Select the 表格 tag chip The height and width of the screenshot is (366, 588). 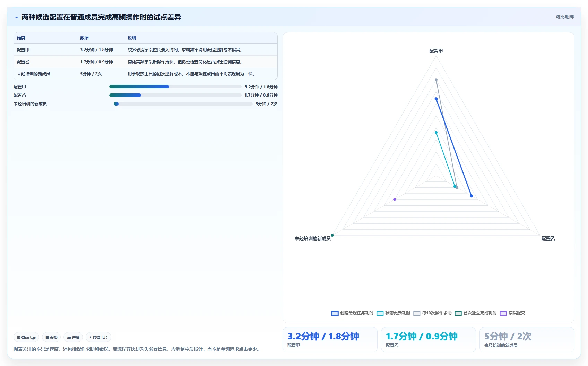tap(51, 337)
